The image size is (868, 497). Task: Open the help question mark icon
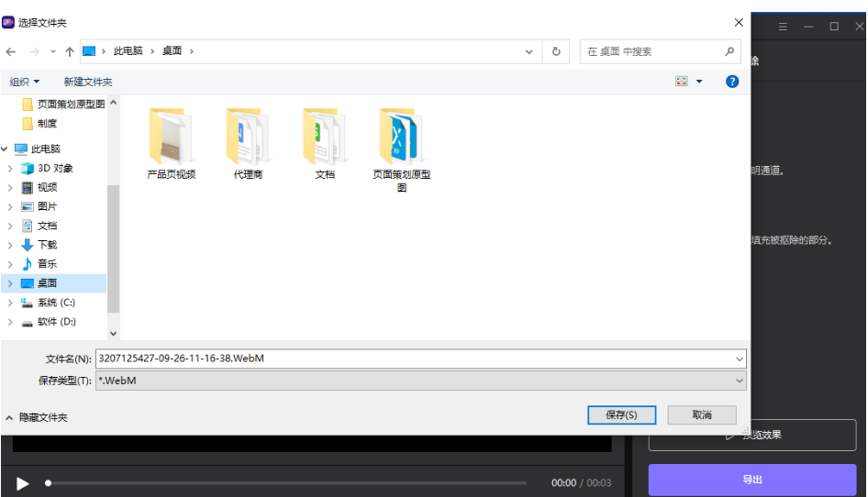pos(731,82)
